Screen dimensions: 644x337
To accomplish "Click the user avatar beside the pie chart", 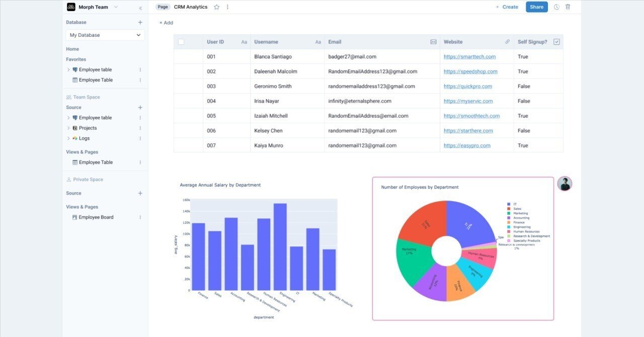I will [x=565, y=184].
